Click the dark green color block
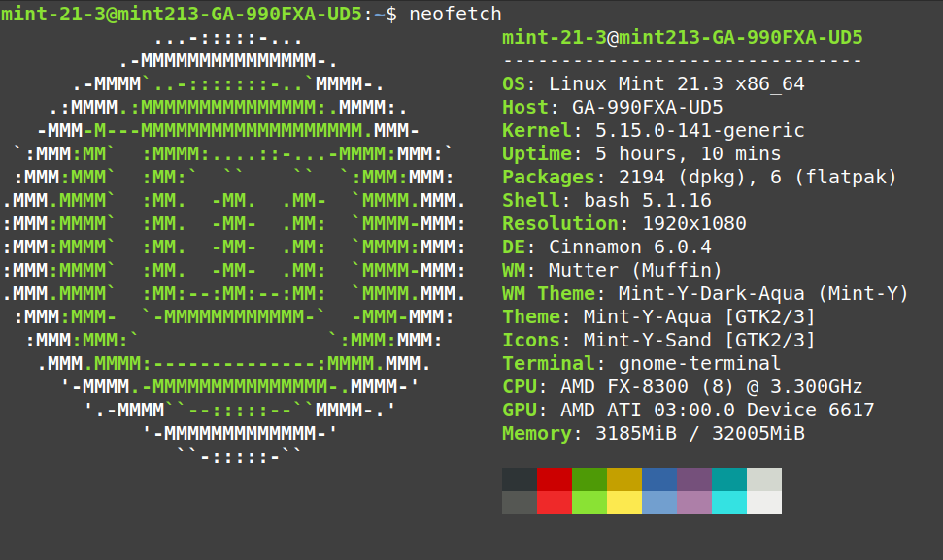943x560 pixels. click(589, 479)
